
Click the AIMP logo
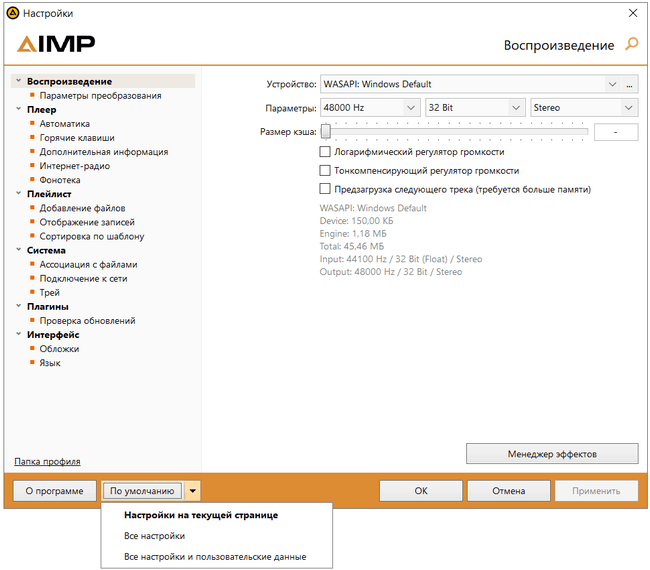[x=56, y=44]
